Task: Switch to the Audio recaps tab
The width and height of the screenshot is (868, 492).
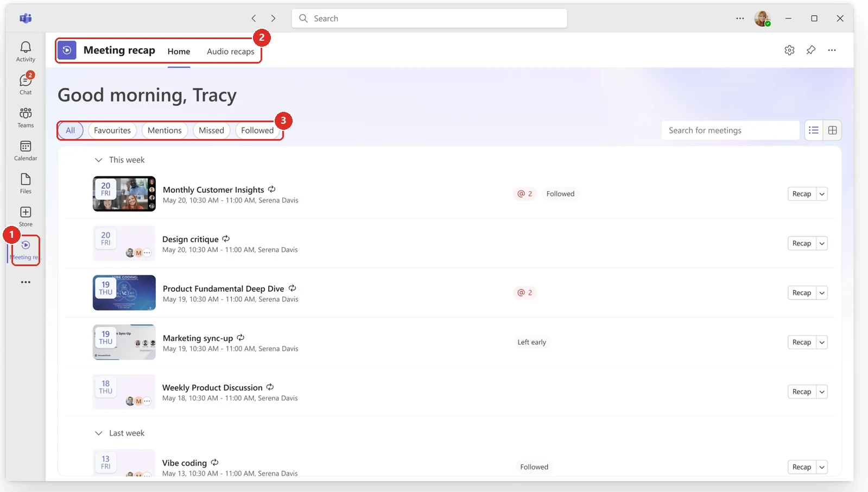Action: [230, 52]
